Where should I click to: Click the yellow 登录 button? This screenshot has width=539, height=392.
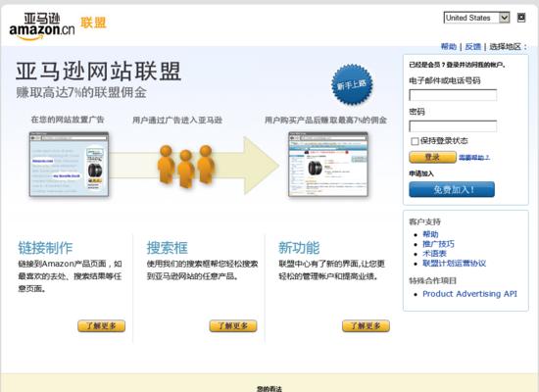[432, 157]
